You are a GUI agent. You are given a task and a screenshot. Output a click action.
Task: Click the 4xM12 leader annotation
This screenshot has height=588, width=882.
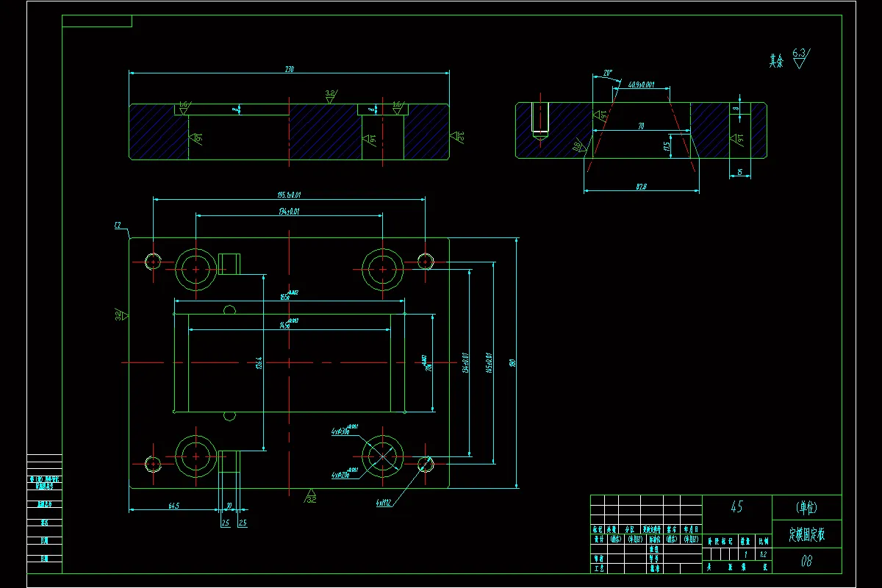point(382,503)
